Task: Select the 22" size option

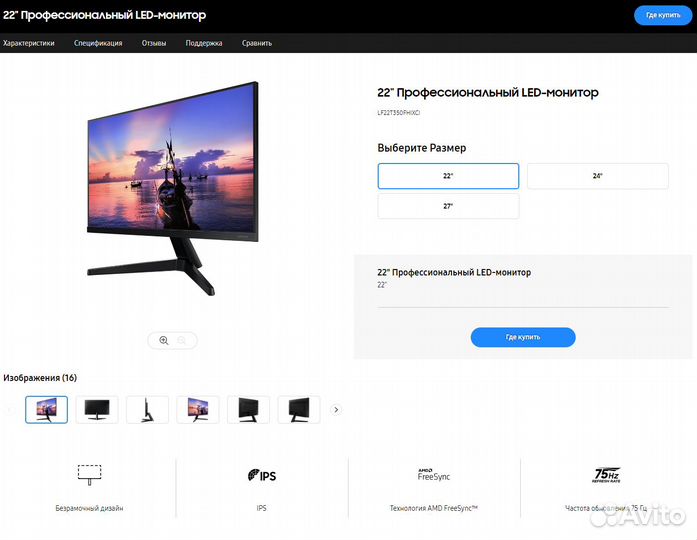Action: click(x=448, y=176)
